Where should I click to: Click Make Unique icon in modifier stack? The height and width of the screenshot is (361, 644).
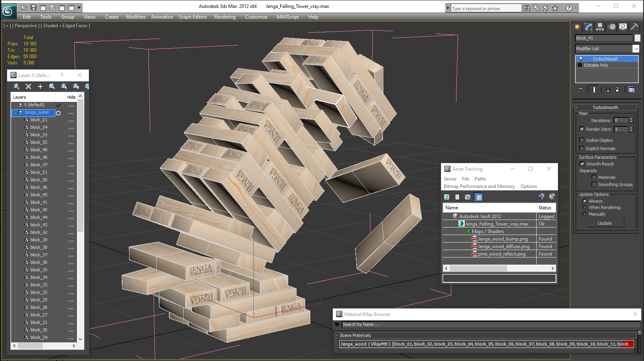coord(608,89)
